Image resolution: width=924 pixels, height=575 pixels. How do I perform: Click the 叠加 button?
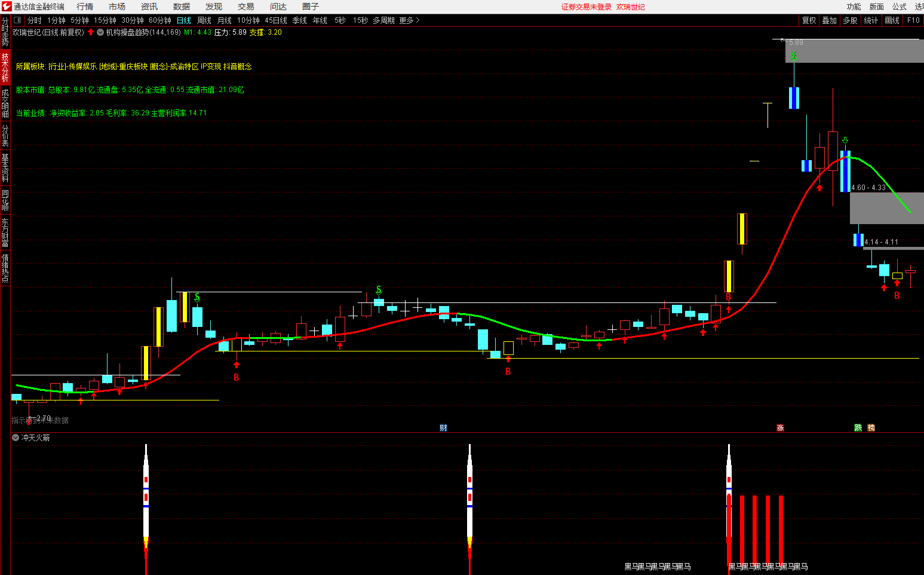830,20
